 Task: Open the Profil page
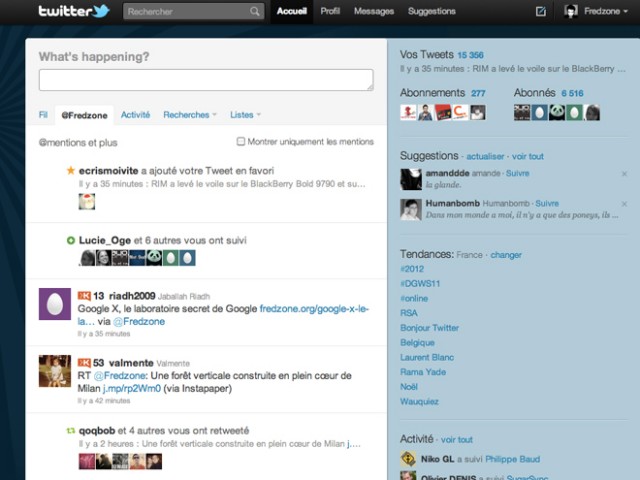[x=330, y=11]
